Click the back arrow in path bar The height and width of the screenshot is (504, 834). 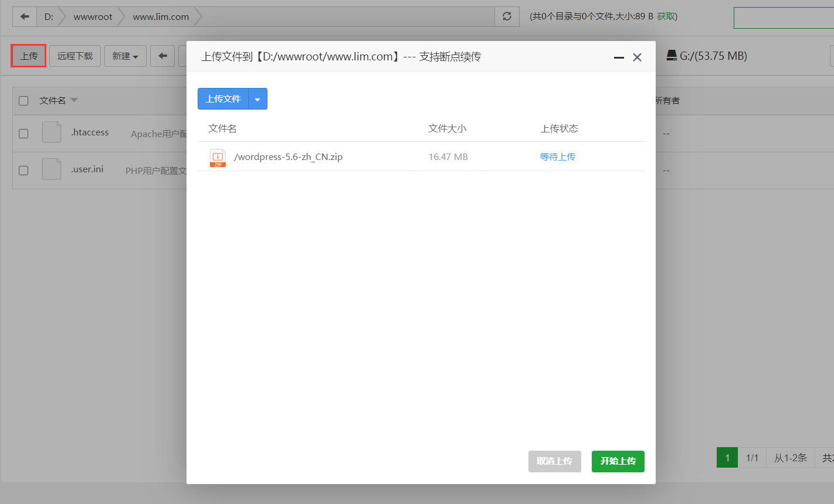point(25,16)
